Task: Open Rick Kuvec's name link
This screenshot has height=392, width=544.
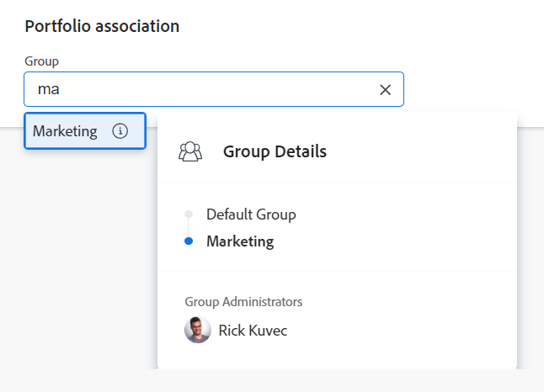Action: tap(253, 331)
